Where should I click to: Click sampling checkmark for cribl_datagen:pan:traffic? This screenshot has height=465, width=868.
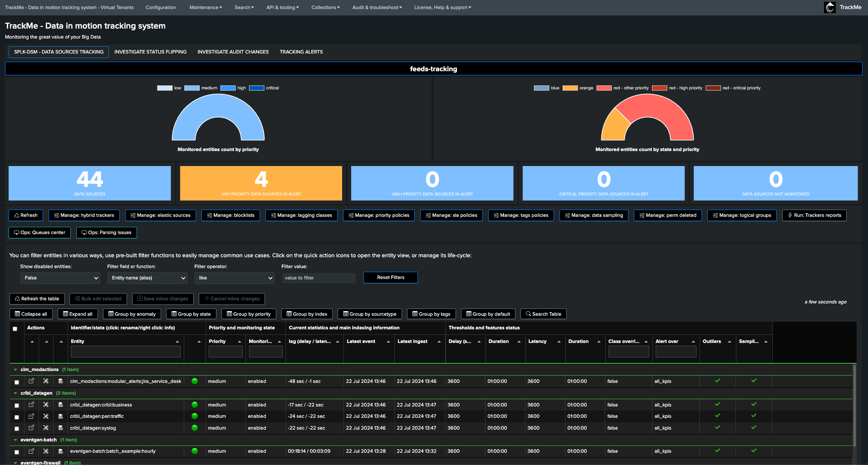[754, 416]
